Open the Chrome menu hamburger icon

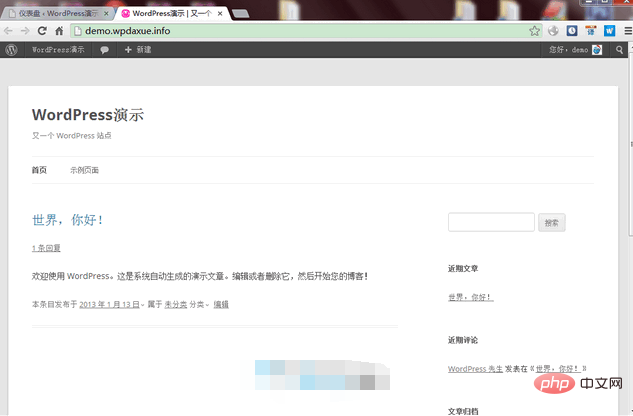[628, 31]
